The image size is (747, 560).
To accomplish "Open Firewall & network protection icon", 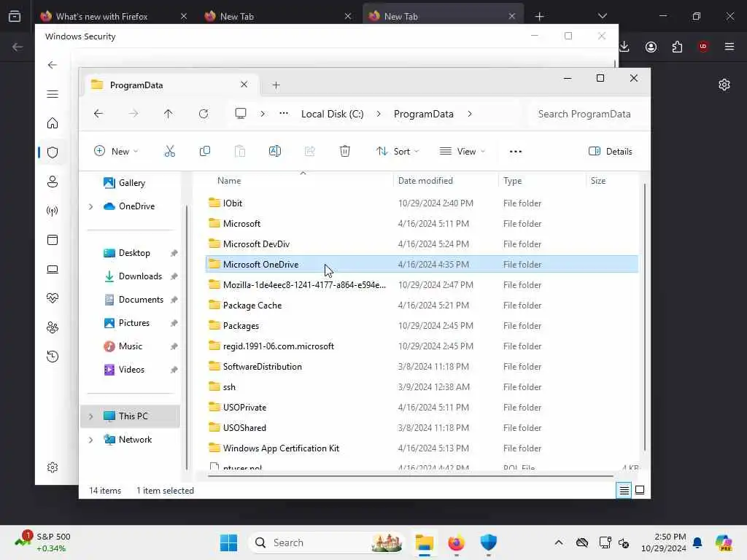I will (53, 211).
